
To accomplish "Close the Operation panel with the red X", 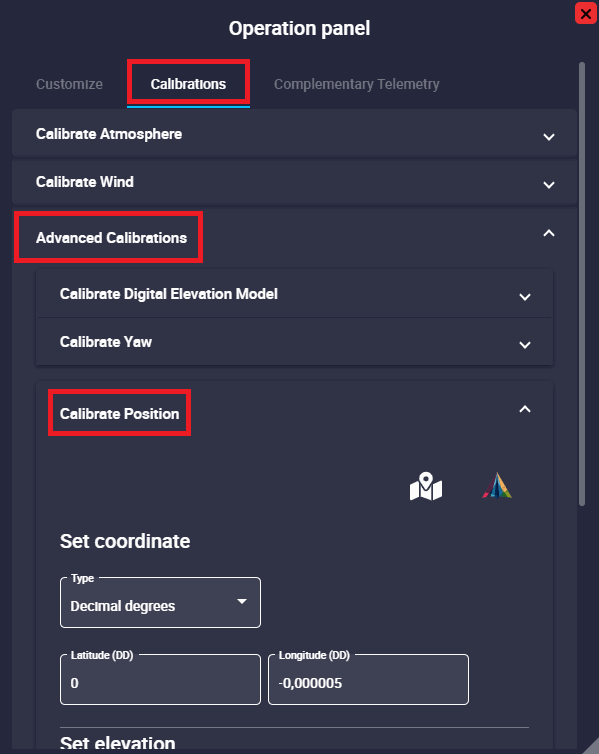I will click(x=586, y=13).
